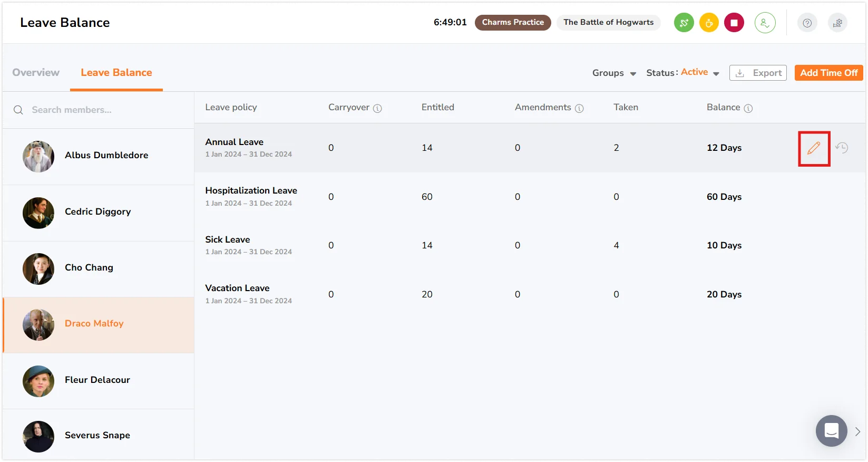Image resolution: width=868 pixels, height=462 pixels.
Task: Click the Annual Leave policy name
Action: tap(234, 142)
